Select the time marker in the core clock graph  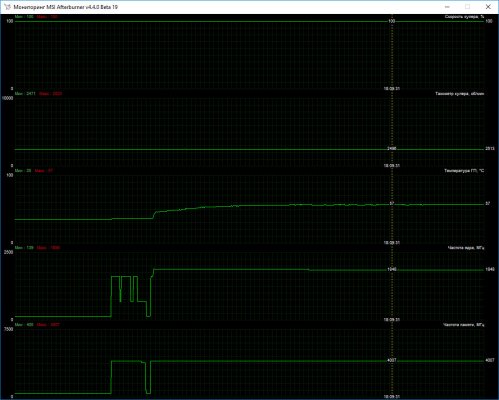pyautogui.click(x=392, y=320)
